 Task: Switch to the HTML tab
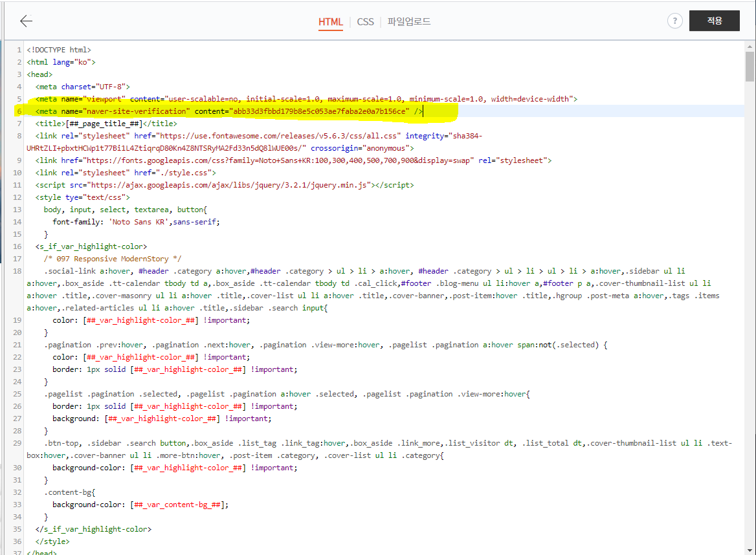330,22
